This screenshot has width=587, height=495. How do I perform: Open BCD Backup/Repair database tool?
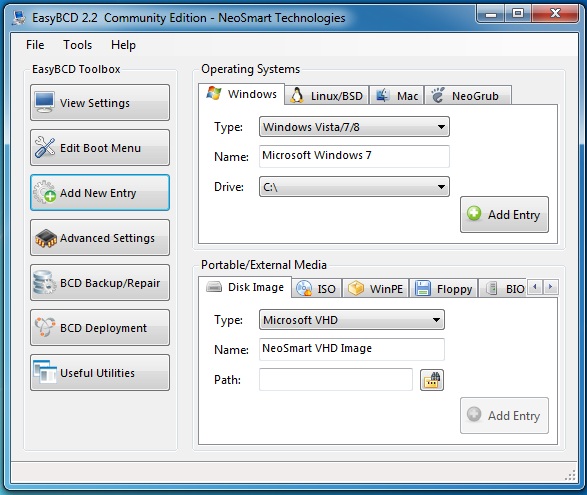click(x=100, y=283)
